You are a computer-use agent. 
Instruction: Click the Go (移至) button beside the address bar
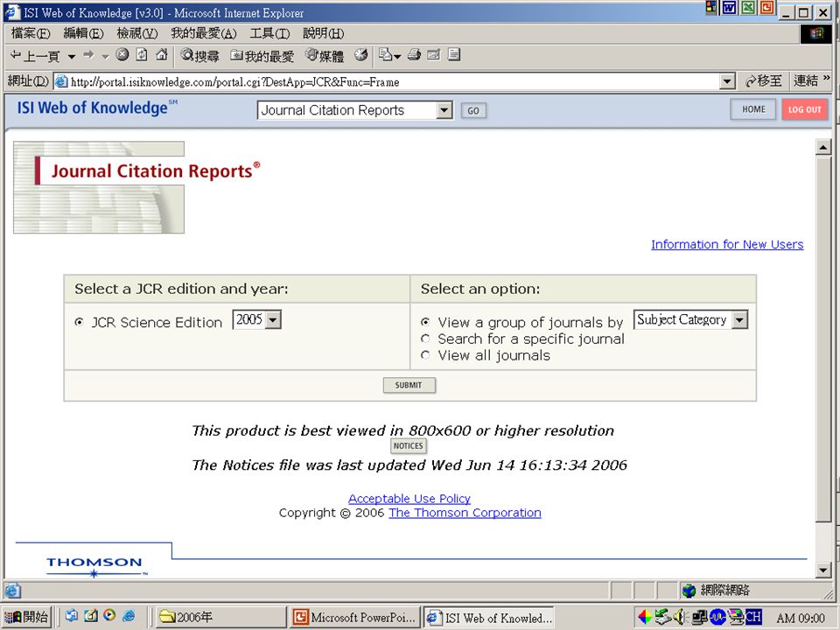(x=763, y=81)
